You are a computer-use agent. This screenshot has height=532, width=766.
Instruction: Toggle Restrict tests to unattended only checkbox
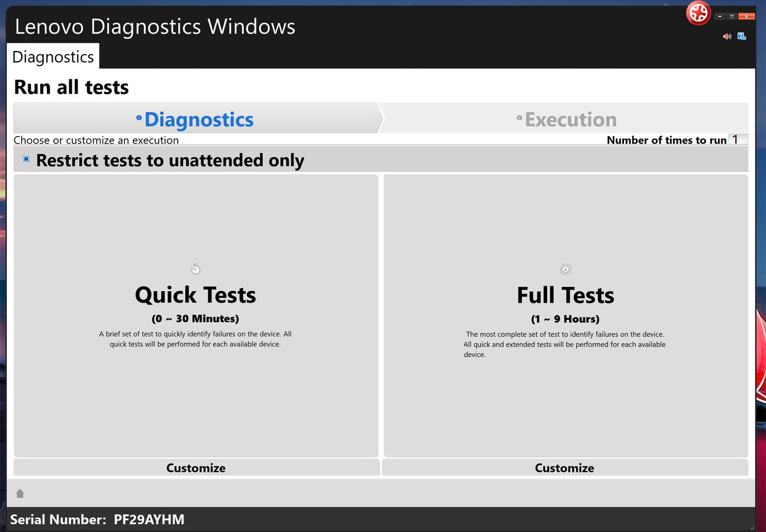tap(26, 159)
